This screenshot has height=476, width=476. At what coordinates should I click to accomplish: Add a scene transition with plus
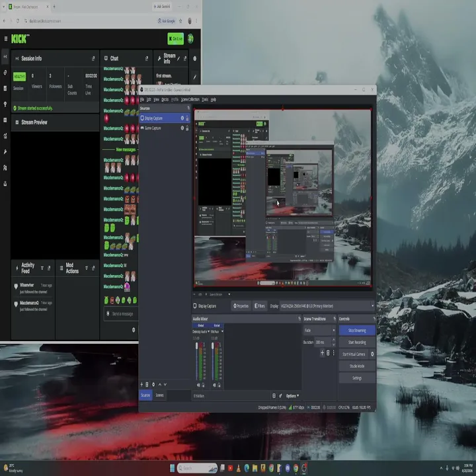(322, 353)
